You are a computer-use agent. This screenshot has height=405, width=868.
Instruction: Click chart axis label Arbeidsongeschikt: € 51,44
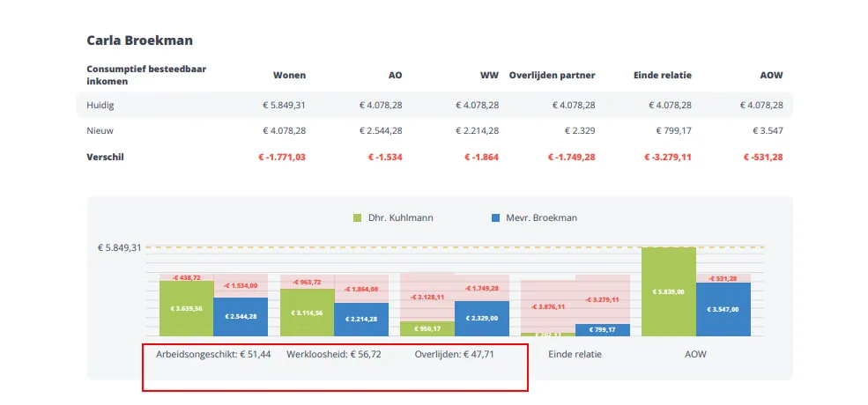(x=213, y=354)
